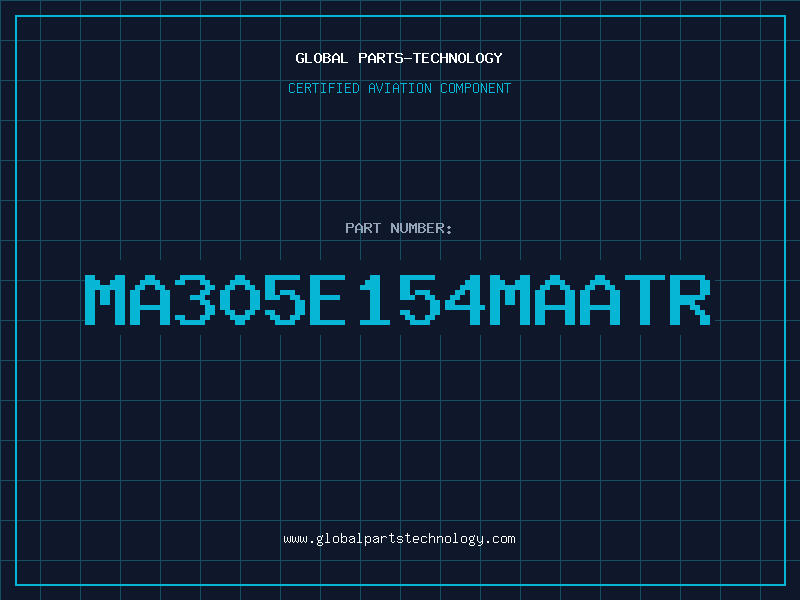Click the 'www.' prefix of the URL
Image resolution: width=800 pixels, height=600 pixels.
(x=299, y=539)
